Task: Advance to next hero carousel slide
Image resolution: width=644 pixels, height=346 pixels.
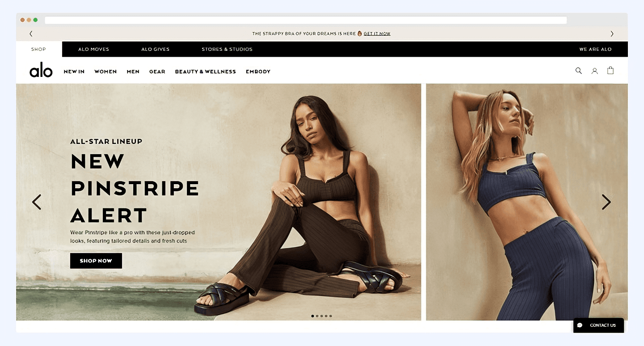Action: [x=606, y=202]
